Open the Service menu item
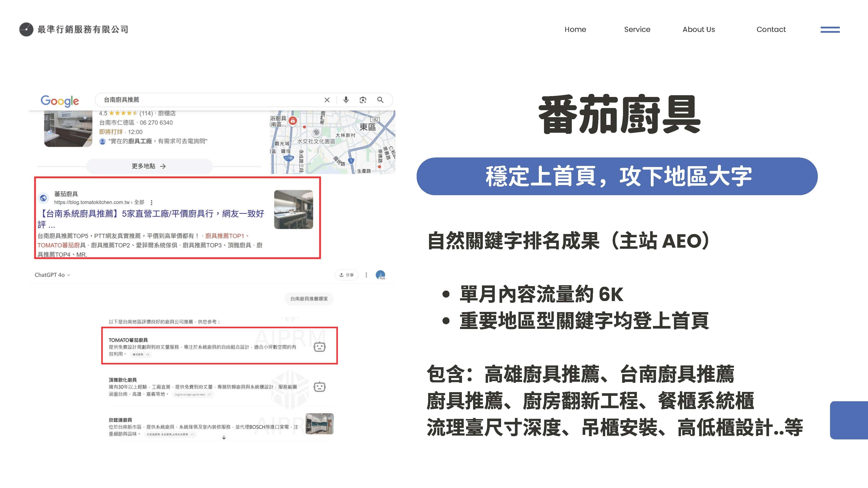868x488 pixels. [x=637, y=30]
